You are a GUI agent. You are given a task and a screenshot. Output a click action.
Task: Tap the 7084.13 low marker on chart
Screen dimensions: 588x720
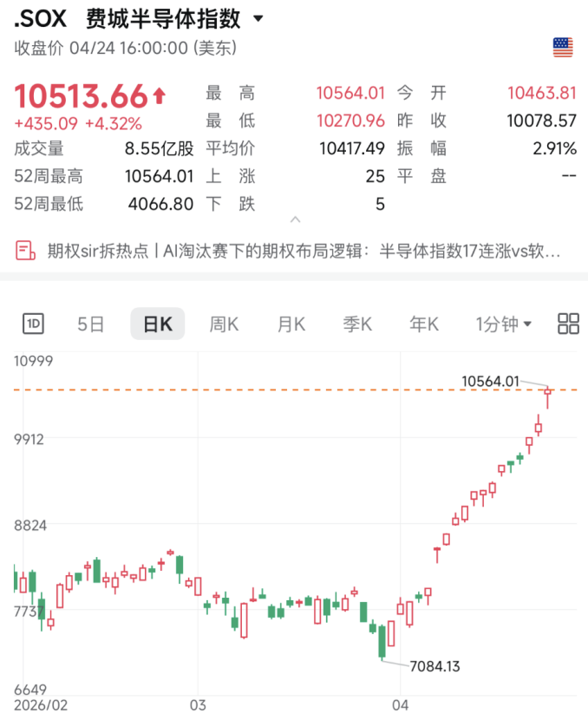(434, 666)
